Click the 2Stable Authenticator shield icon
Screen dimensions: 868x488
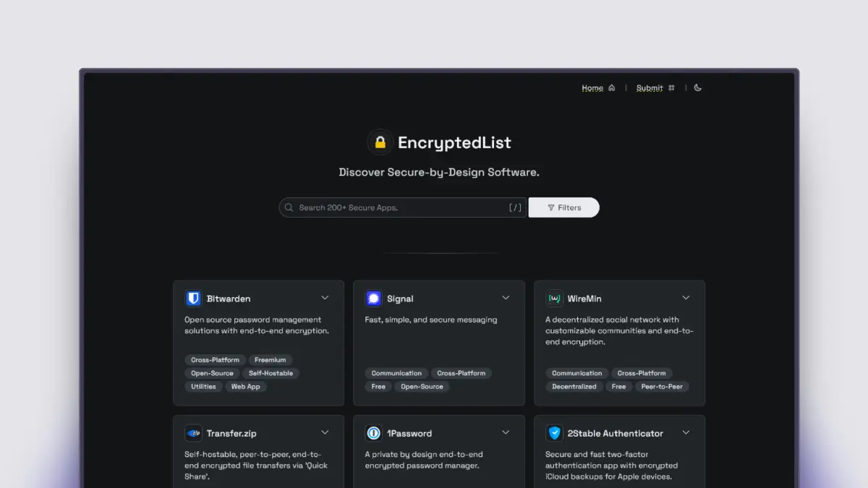click(x=554, y=433)
